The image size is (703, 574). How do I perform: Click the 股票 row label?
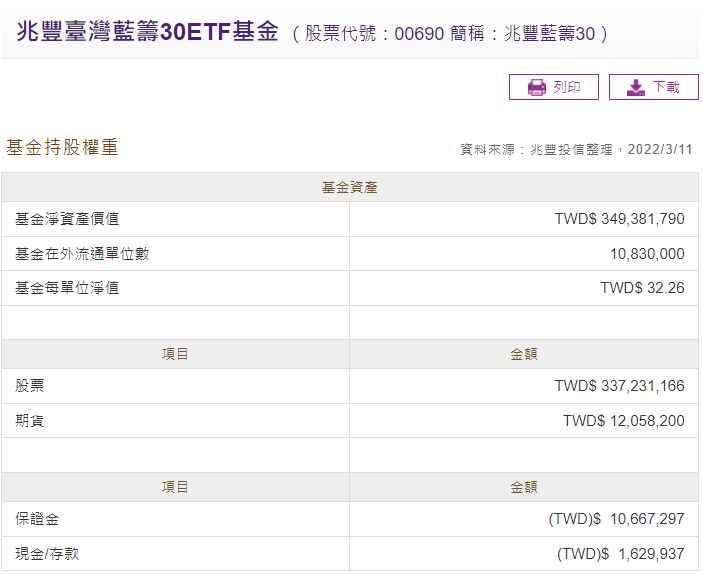(30, 386)
